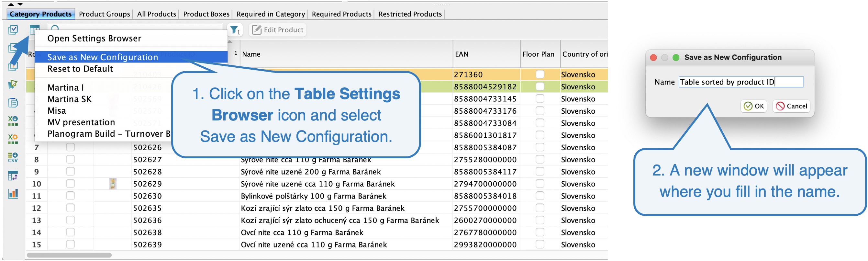Viewport: 868px width, 261px height.
Task: Go to the Restricted Products tab
Action: click(x=410, y=14)
